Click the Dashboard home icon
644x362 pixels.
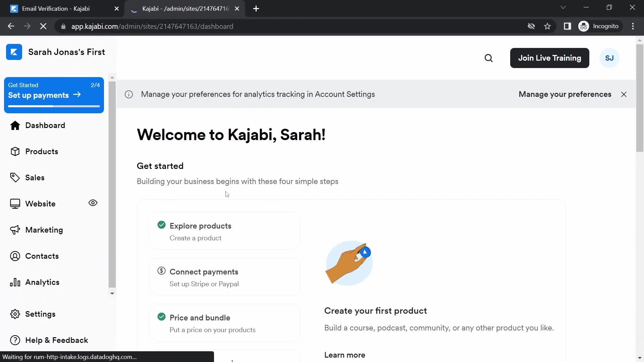(15, 125)
